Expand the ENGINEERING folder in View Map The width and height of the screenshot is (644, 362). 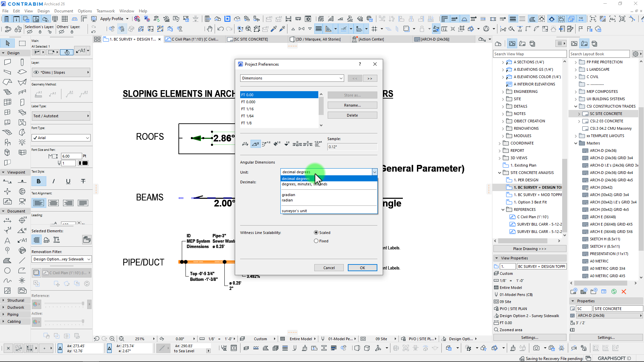point(503,92)
